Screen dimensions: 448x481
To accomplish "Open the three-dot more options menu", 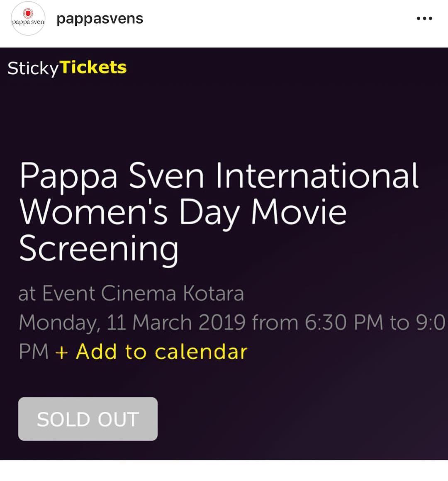I will (x=424, y=19).
